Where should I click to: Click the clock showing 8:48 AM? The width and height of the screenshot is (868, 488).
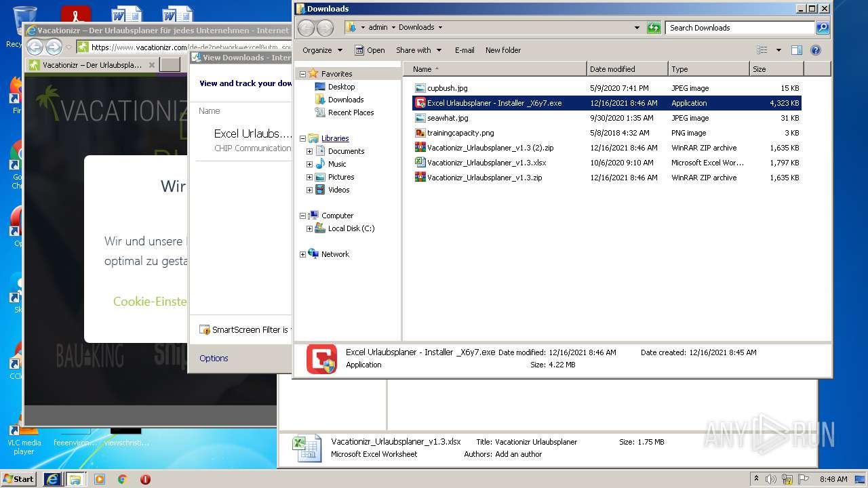click(x=833, y=479)
